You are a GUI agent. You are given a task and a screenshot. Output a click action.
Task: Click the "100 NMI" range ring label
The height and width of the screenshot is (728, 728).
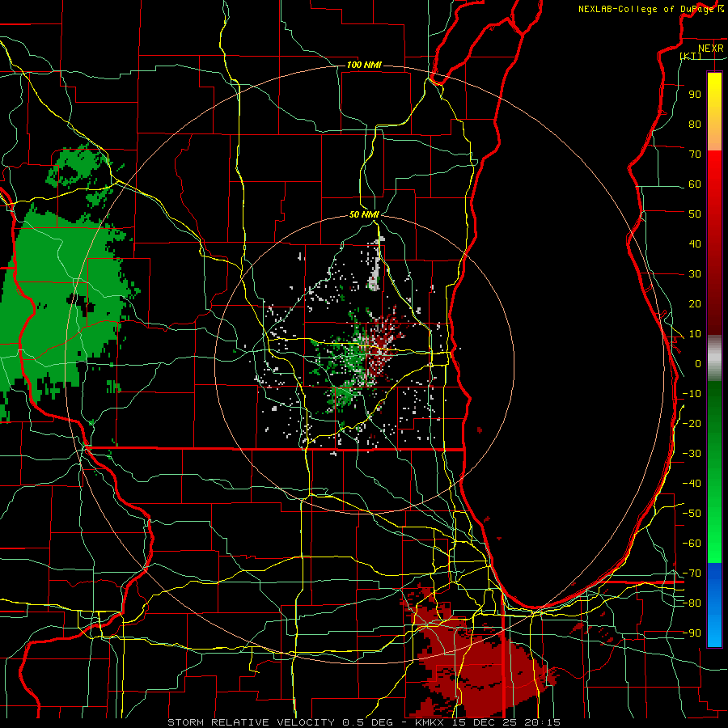pyautogui.click(x=364, y=65)
